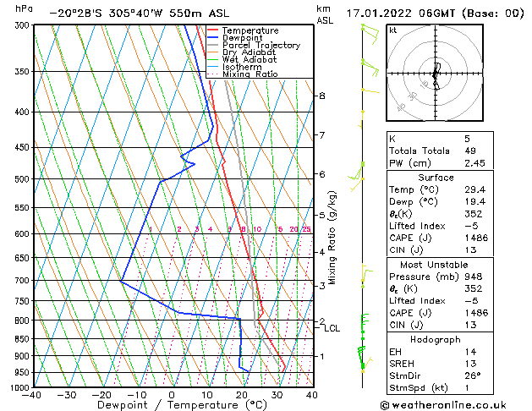532x411 pixels.
Task: Click the '700' pressure axis label
Action: [x=24, y=281]
